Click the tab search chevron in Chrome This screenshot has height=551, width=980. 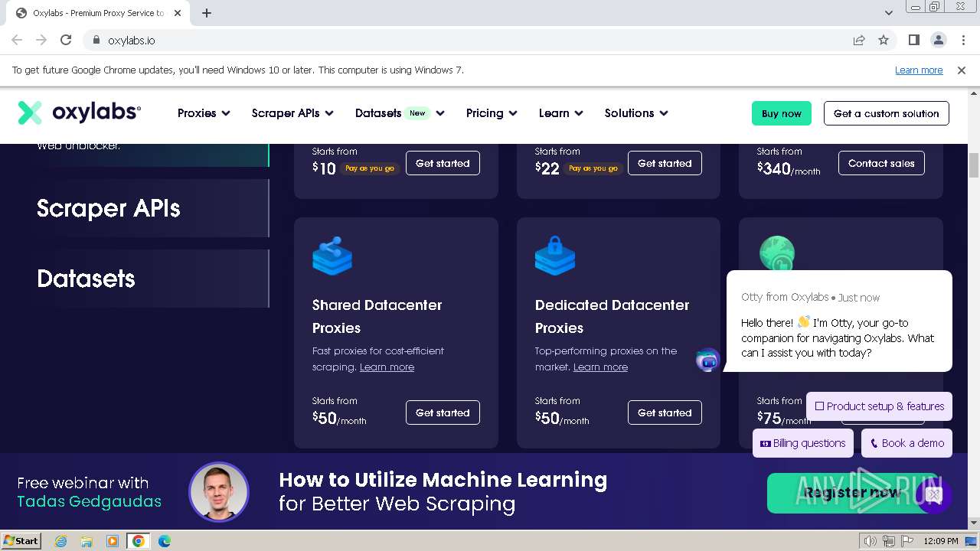[x=888, y=13]
